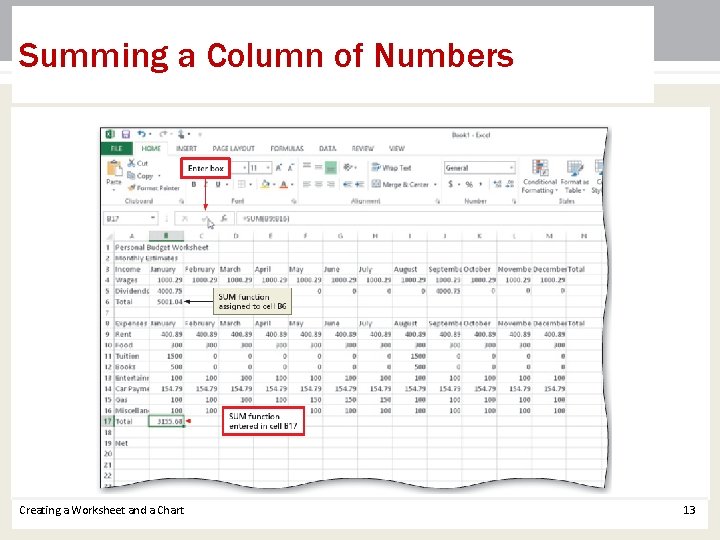
Task: Click the Decrease Indent icon
Action: (x=348, y=184)
